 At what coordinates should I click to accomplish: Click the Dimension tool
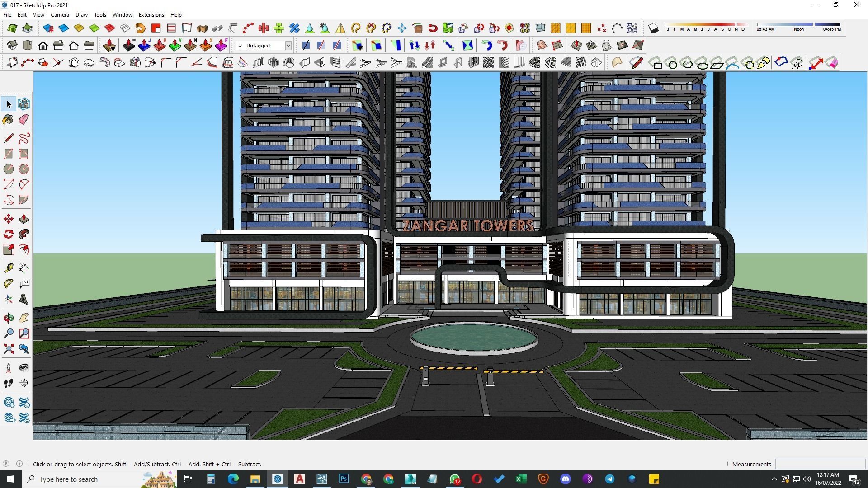coord(24,268)
